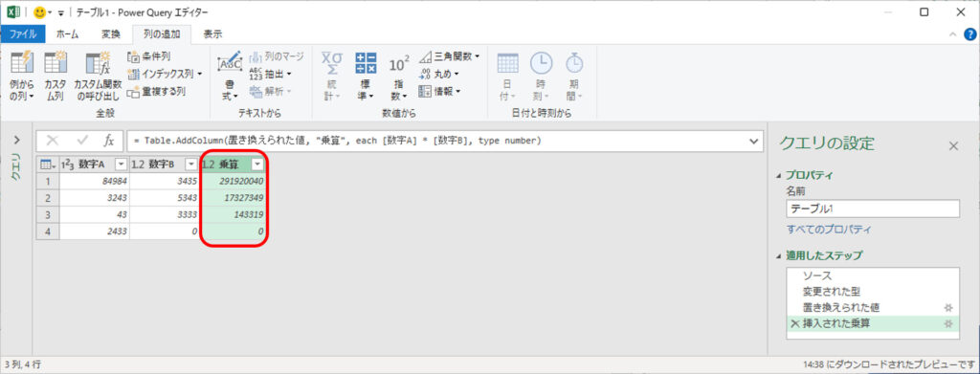Open the 統計 (Statistics) menu
This screenshot has height=374, width=980.
pos(331,77)
